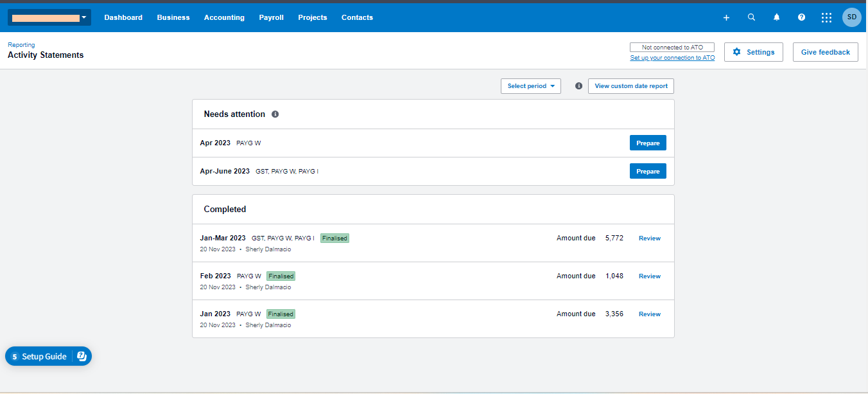Click Set up your connection to ATO

pos(672,58)
